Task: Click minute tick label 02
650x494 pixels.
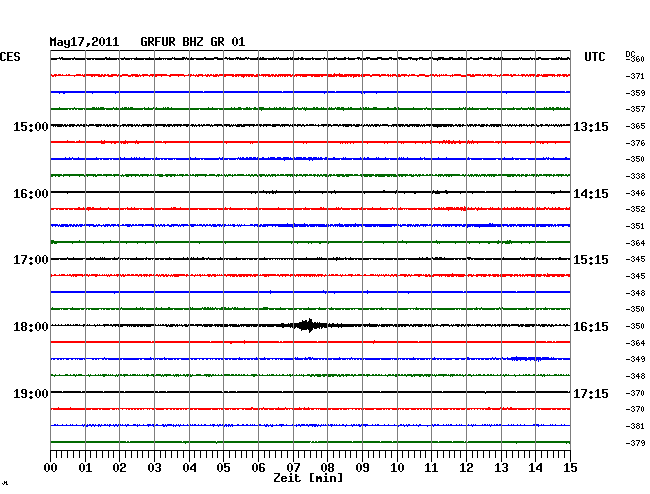Action: coord(119,468)
